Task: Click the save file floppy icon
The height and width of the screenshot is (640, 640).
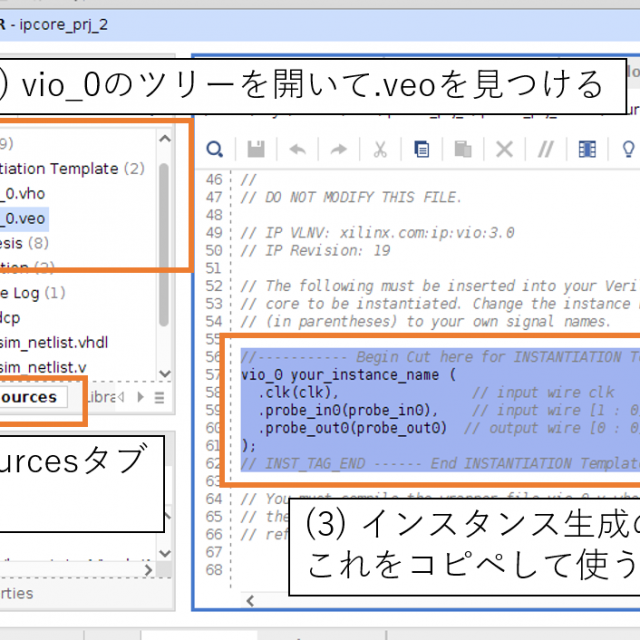Action: [x=256, y=149]
